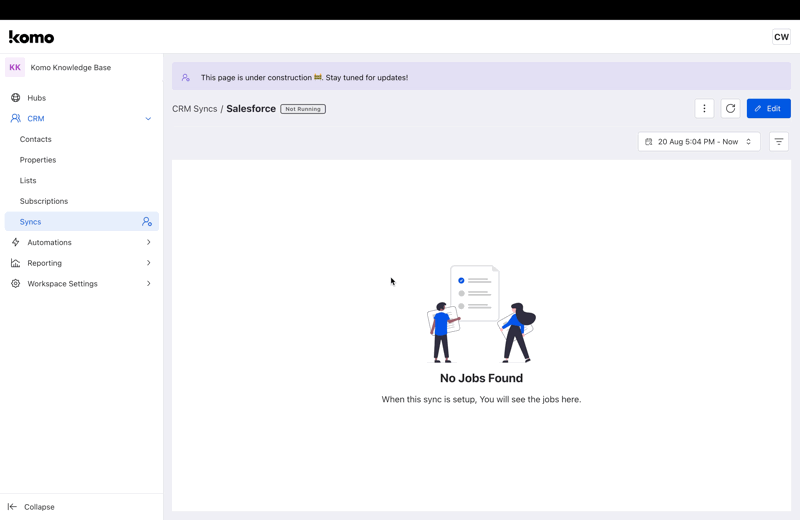Screen dimensions: 800x520
Task: Click the Syncs user-settings icon in sidebar
Action: pyautogui.click(x=147, y=222)
